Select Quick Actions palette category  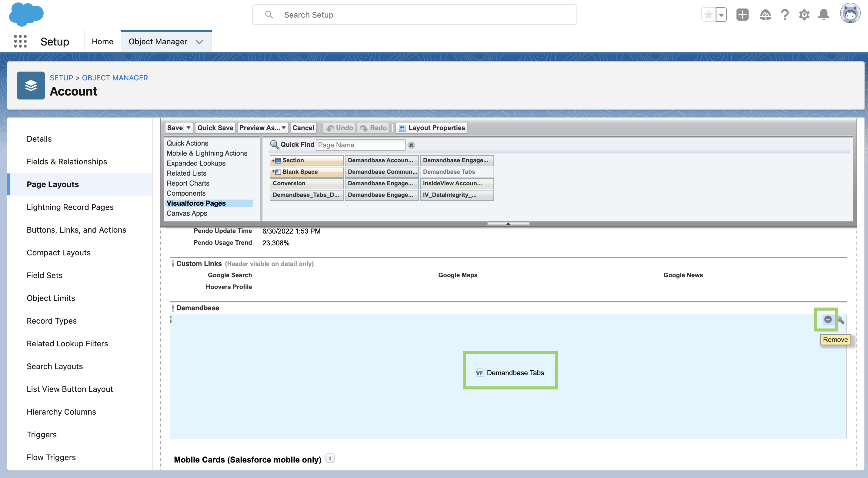187,143
